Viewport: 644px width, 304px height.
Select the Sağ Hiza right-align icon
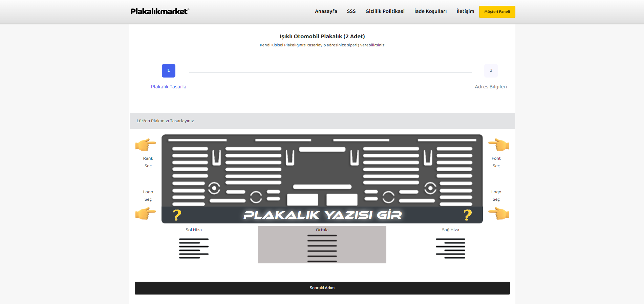click(x=450, y=248)
